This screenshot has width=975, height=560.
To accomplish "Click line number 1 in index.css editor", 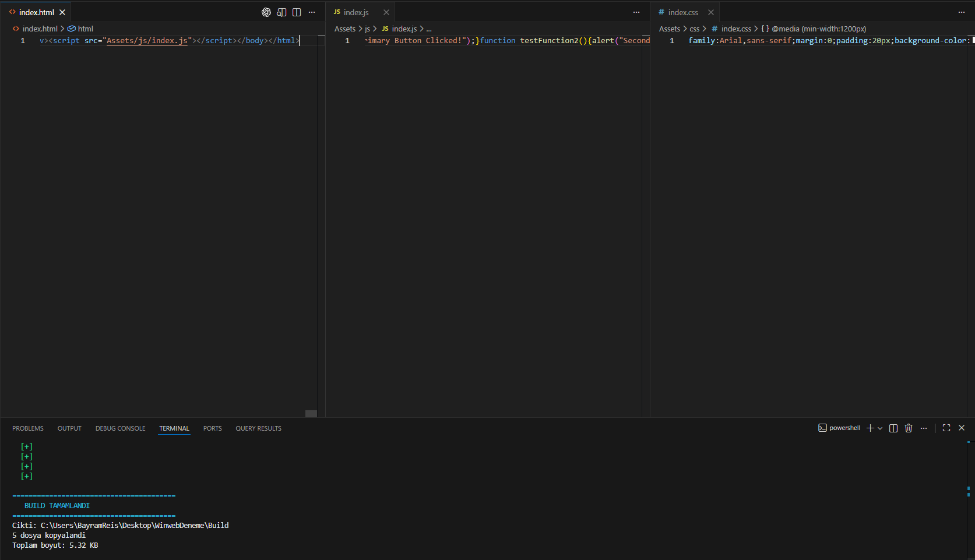I will 672,41.
